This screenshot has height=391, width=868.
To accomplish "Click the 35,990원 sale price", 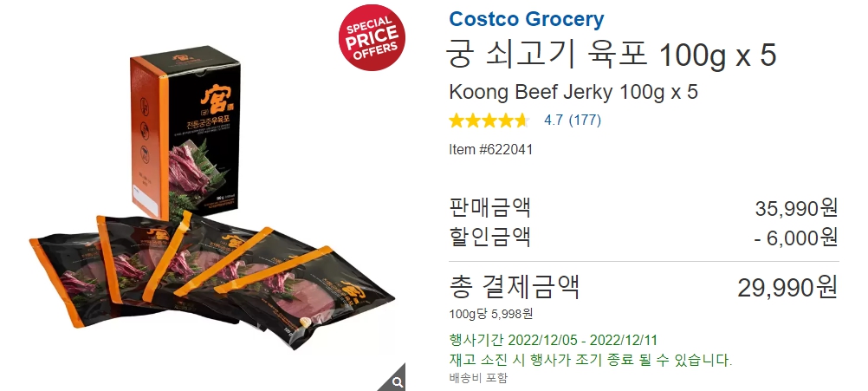I will point(796,208).
